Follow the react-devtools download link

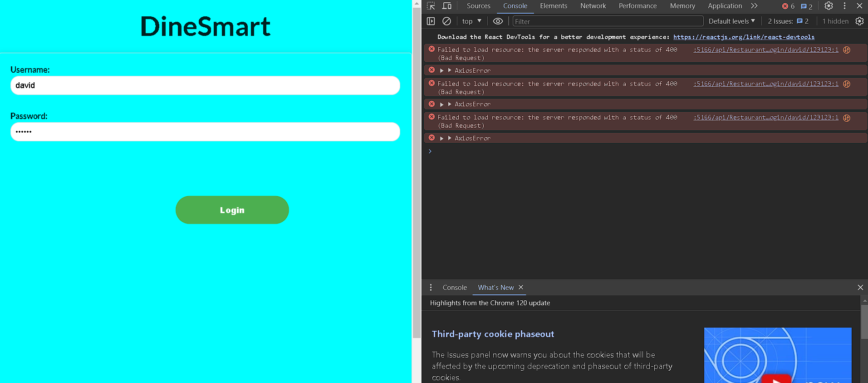tap(744, 37)
